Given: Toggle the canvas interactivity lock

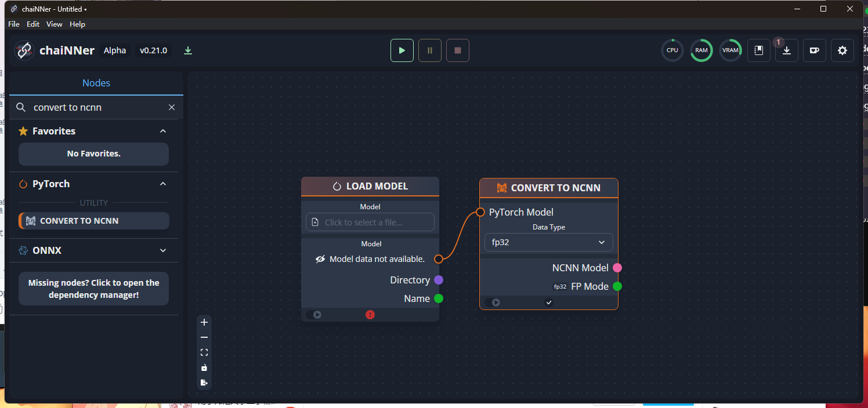Looking at the screenshot, I should click(x=204, y=367).
